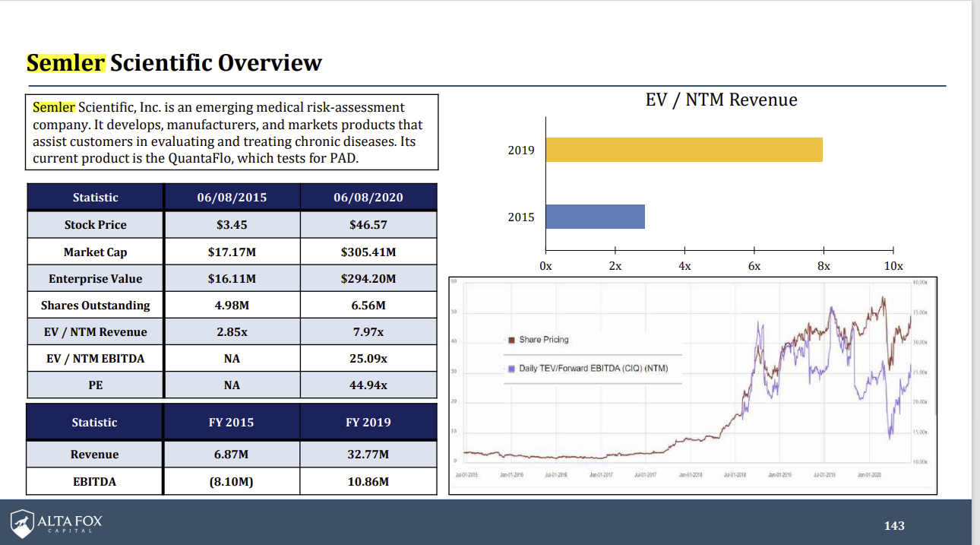
Task: Click the blue 2015 bar in the chart
Action: click(595, 217)
